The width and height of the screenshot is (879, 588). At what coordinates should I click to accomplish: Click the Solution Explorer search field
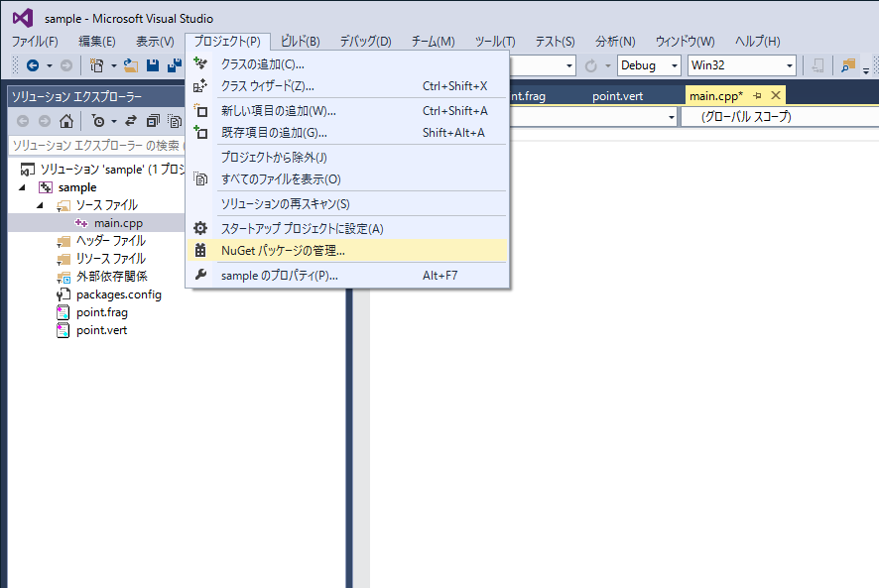coord(96,145)
